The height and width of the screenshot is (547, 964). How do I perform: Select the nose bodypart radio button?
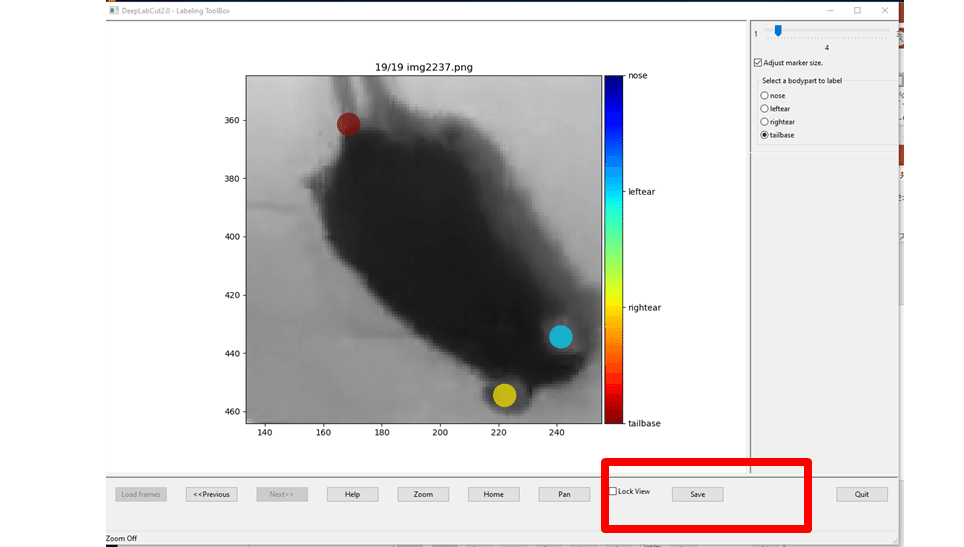pyautogui.click(x=764, y=95)
